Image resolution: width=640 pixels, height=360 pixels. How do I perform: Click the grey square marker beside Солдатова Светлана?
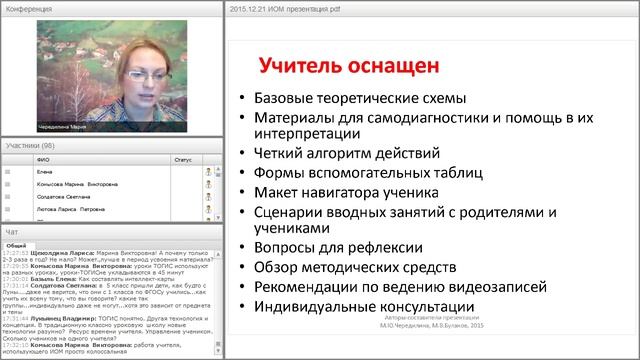(x=7, y=197)
